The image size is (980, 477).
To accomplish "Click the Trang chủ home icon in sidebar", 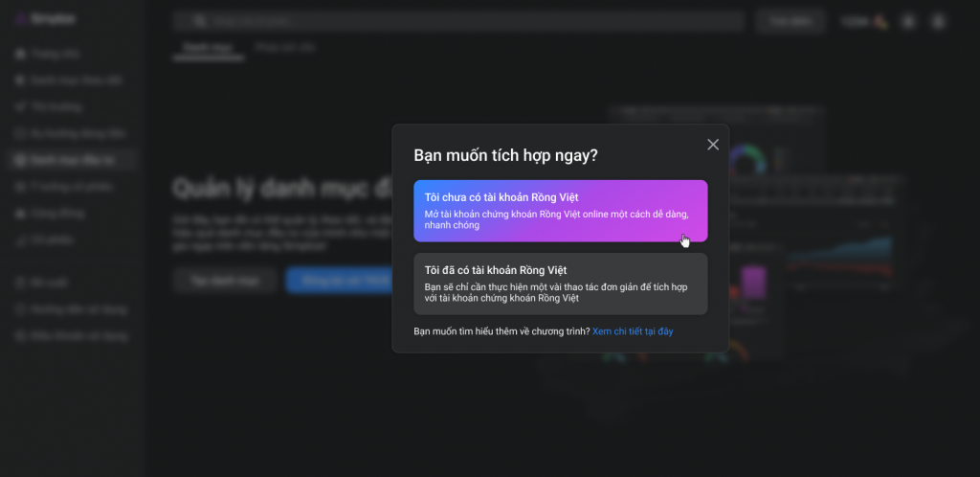I will (x=20, y=54).
